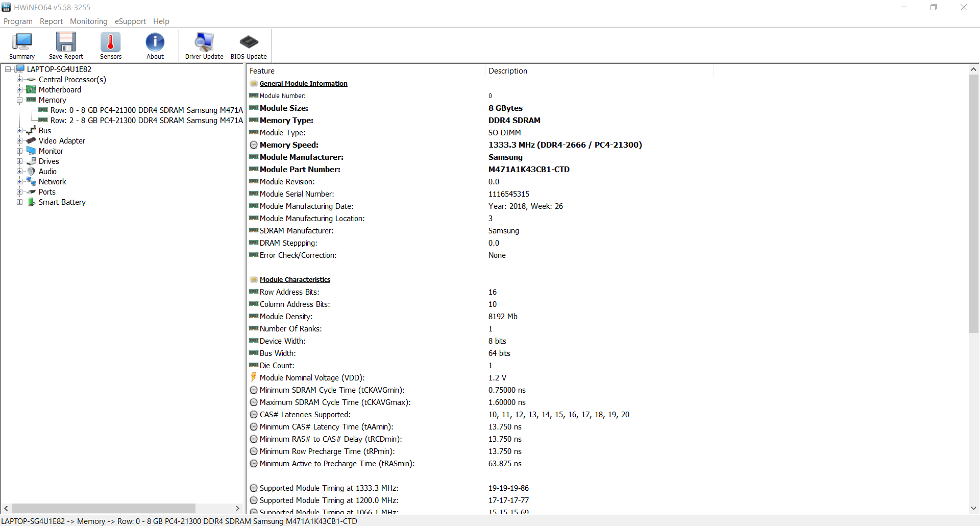
Task: Click the voltage icon beside Module Nominal Voltage
Action: [x=254, y=377]
